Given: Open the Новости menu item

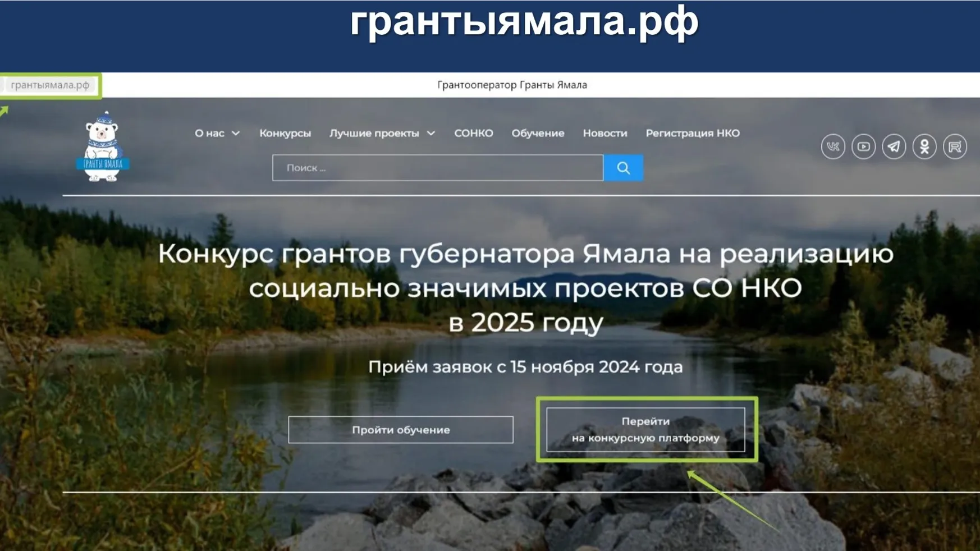Looking at the screenshot, I should point(605,134).
